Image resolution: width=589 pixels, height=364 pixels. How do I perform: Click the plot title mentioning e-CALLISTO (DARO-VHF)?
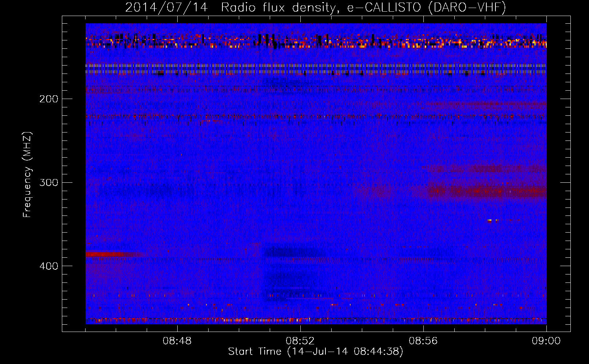[315, 7]
